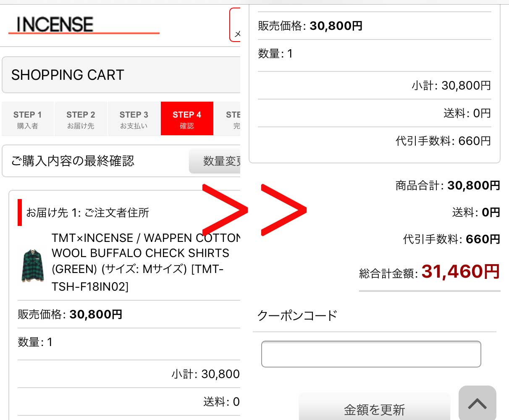The width and height of the screenshot is (509, 420).
Task: Tap the scroll-to-top chevron arrow button
Action: [477, 404]
